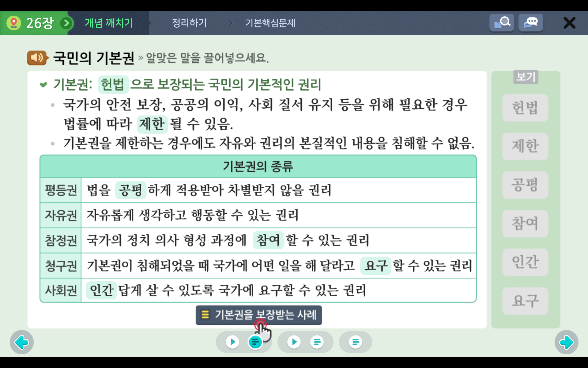The width and height of the screenshot is (588, 368).
Task: Play audio with the speaker icon
Action: 37,58
